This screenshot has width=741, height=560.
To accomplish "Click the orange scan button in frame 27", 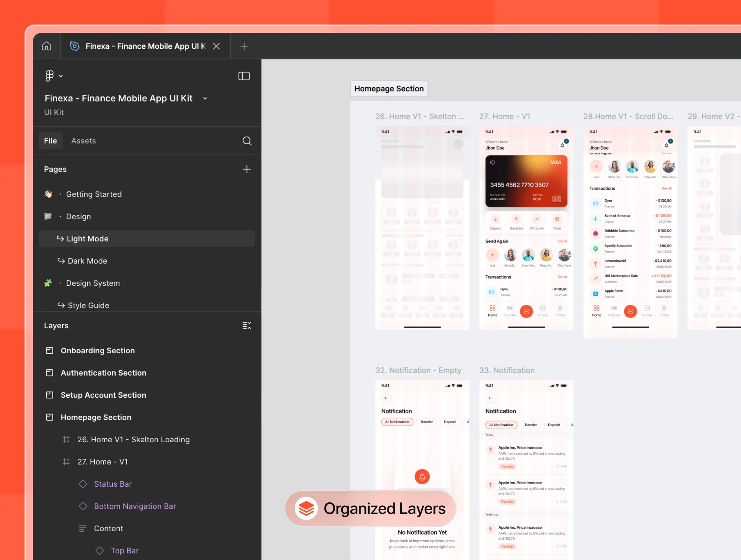I will (x=527, y=311).
